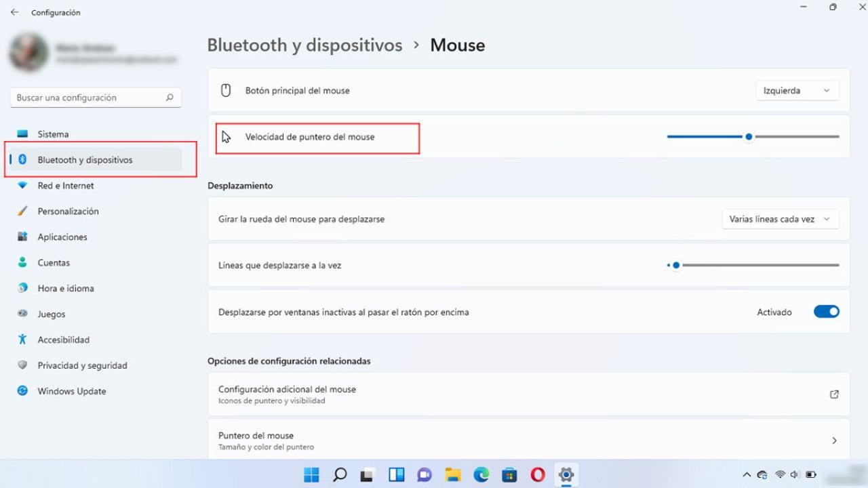Open Sistema settings from the sidebar
Viewport: 868px width, 488px height.
tap(54, 134)
